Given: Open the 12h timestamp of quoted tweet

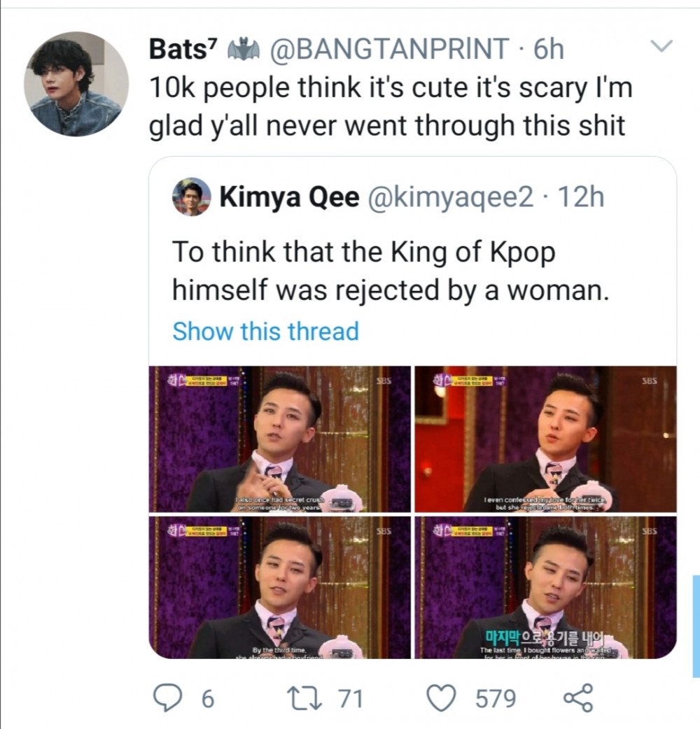Looking at the screenshot, I should pyautogui.click(x=581, y=197).
